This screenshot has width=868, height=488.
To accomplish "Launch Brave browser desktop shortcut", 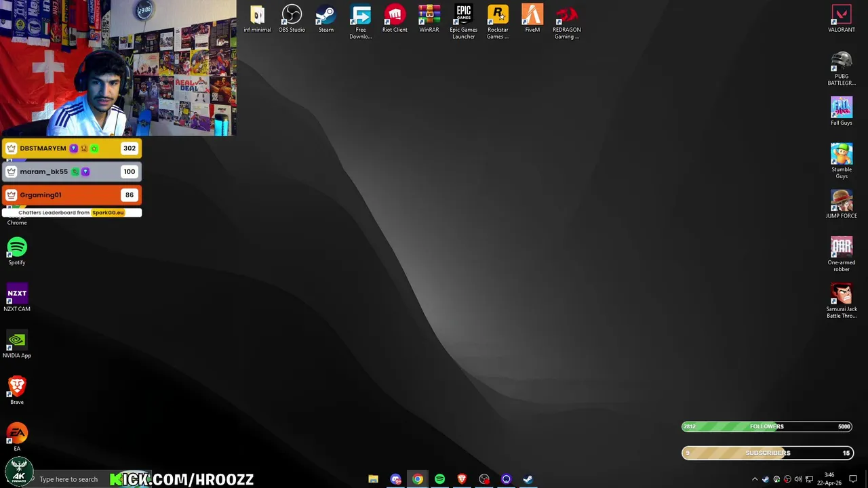I will coord(17,390).
